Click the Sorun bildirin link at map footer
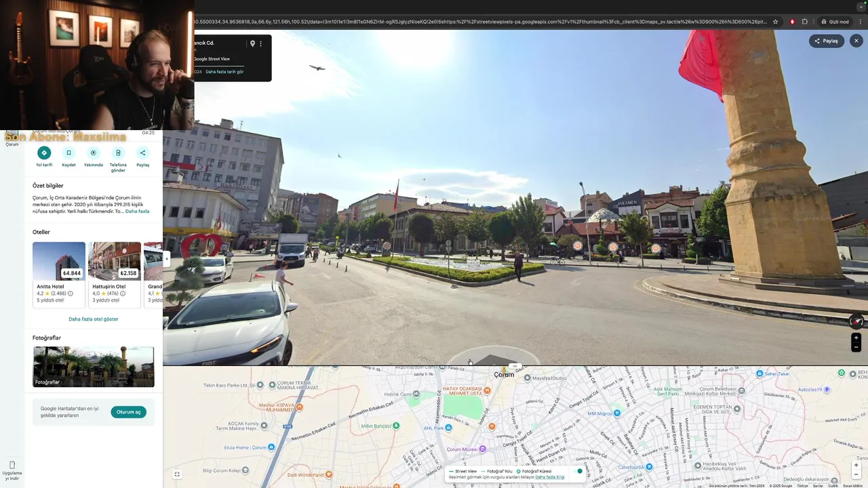 853,485
